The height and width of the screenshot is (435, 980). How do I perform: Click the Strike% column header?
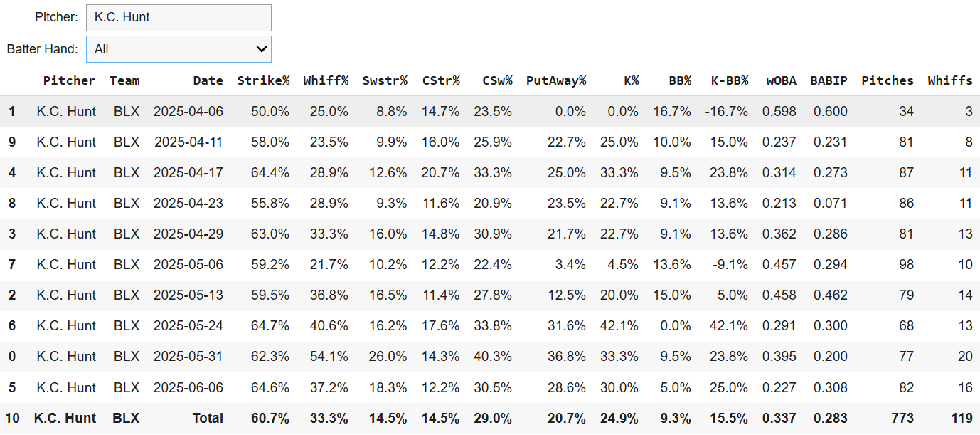(x=263, y=80)
